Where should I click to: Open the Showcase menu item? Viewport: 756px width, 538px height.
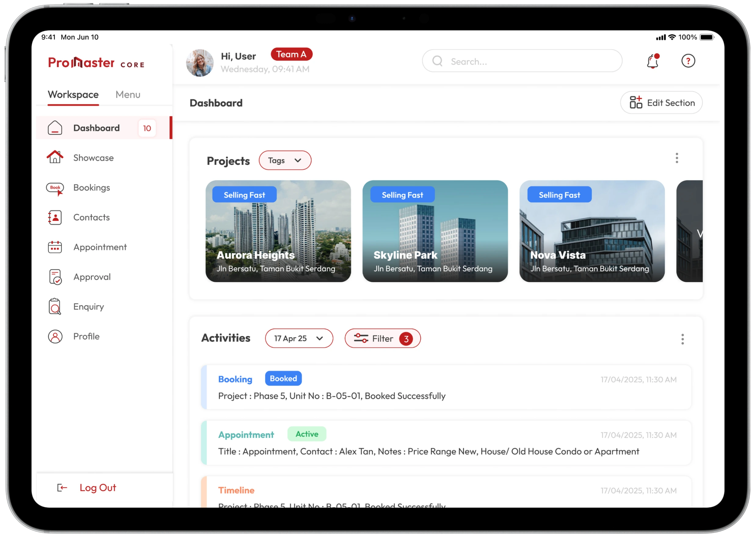(x=104, y=158)
